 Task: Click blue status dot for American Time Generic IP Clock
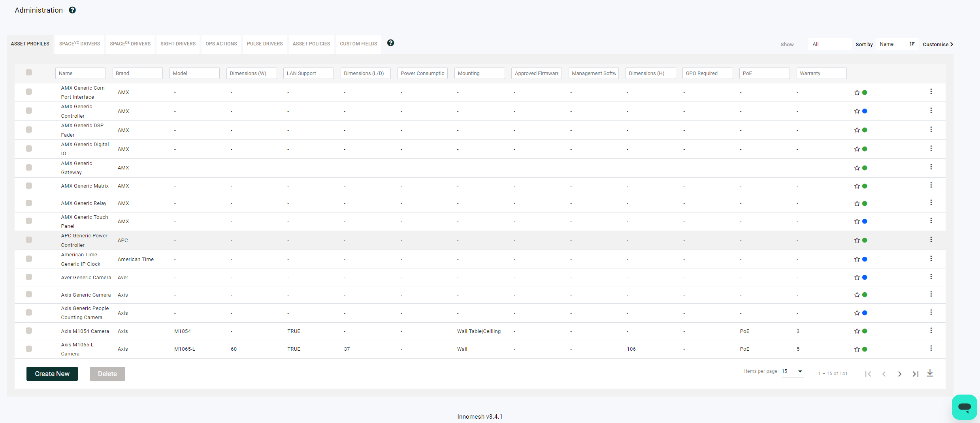coord(865,259)
